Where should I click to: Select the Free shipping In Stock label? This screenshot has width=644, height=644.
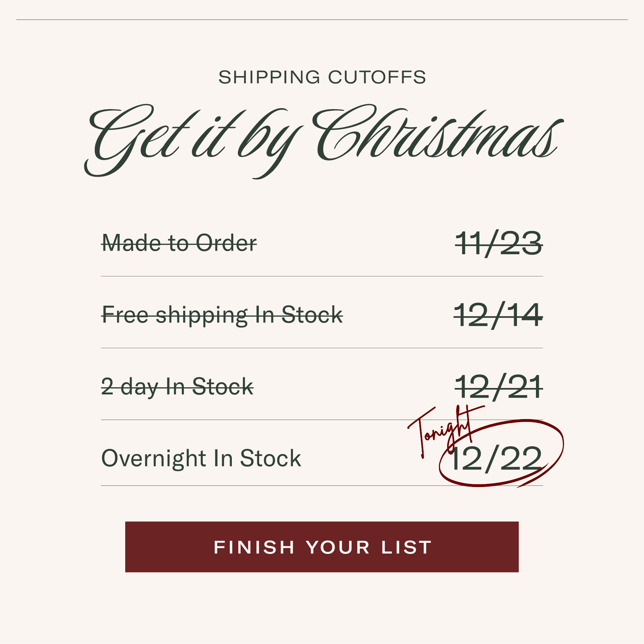pyautogui.click(x=222, y=315)
